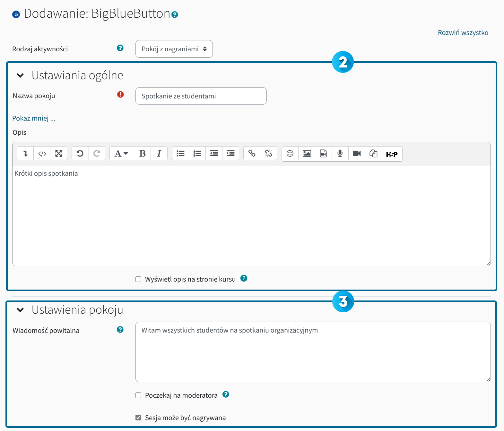The height and width of the screenshot is (431, 504).
Task: Record audio with the microphone icon
Action: 340,154
